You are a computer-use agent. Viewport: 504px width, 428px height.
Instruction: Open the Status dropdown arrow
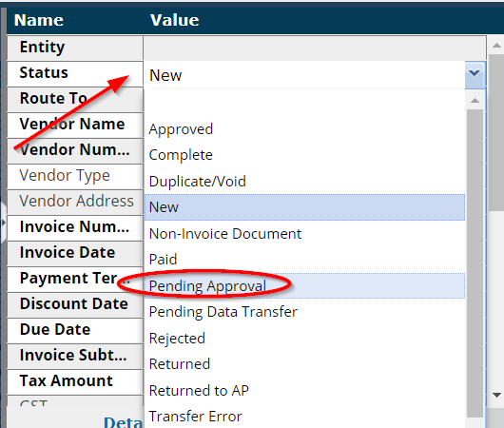pos(475,74)
